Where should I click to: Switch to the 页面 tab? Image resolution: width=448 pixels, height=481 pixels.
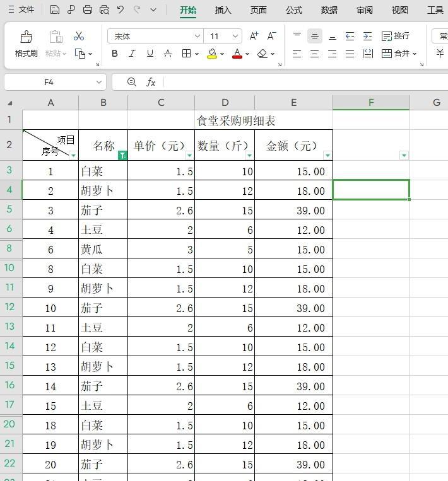pyautogui.click(x=258, y=10)
